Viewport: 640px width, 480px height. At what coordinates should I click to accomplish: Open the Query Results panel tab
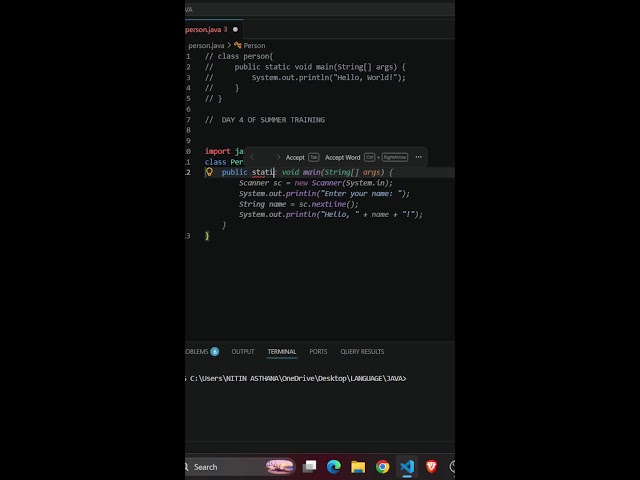pyautogui.click(x=362, y=351)
